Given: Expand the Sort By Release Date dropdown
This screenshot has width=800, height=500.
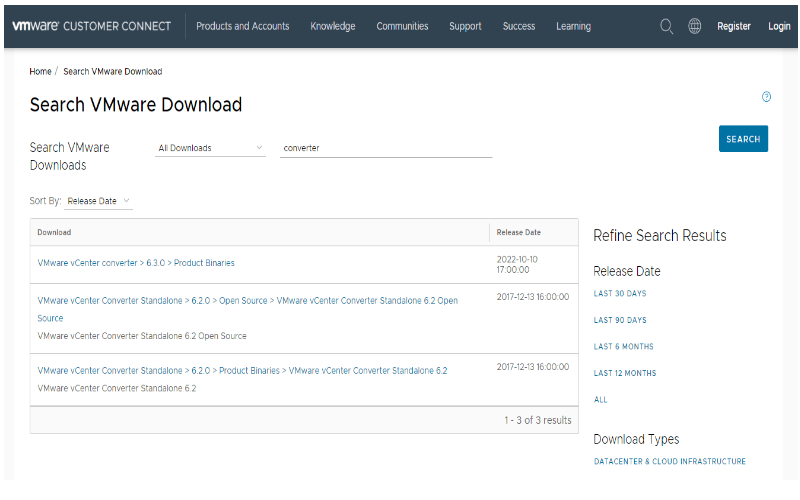Looking at the screenshot, I should pos(98,201).
